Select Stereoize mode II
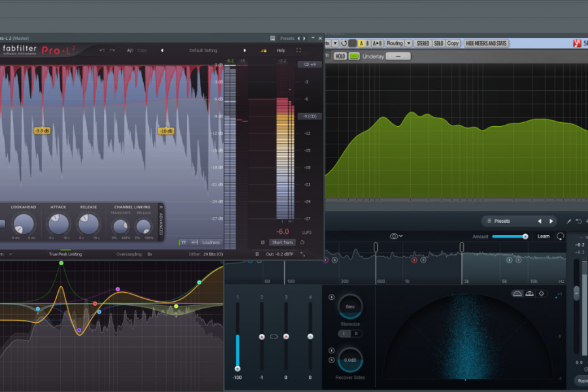The height and width of the screenshot is (392, 588). coord(356,333)
